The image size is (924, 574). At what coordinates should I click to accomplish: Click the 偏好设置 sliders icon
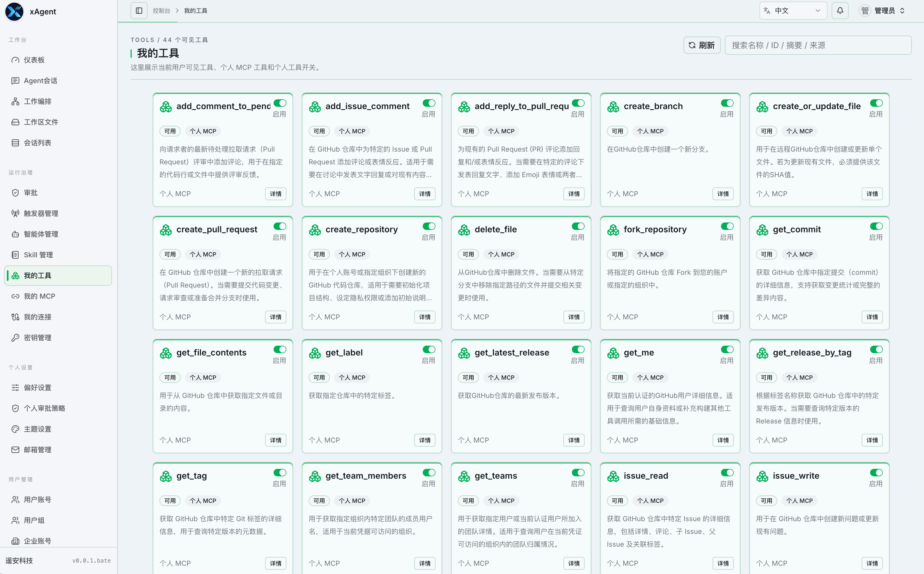tap(15, 388)
